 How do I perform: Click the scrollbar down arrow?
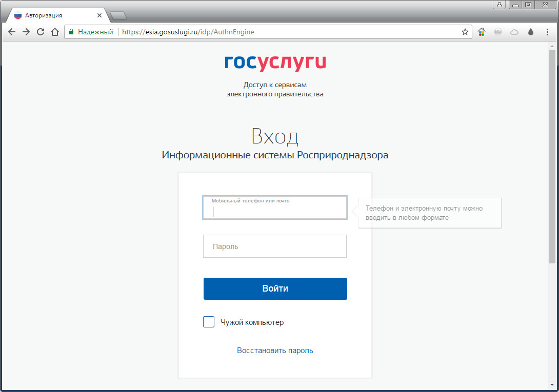coord(552,385)
